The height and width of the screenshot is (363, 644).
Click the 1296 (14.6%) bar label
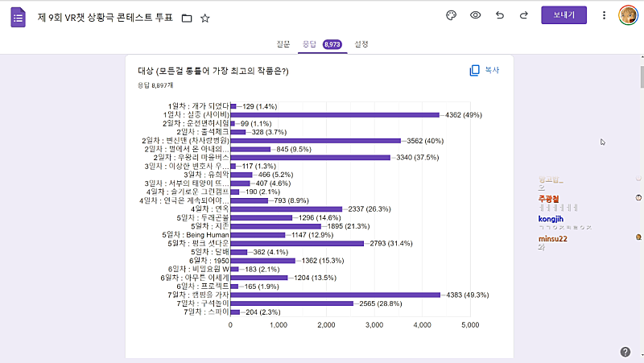320,217
